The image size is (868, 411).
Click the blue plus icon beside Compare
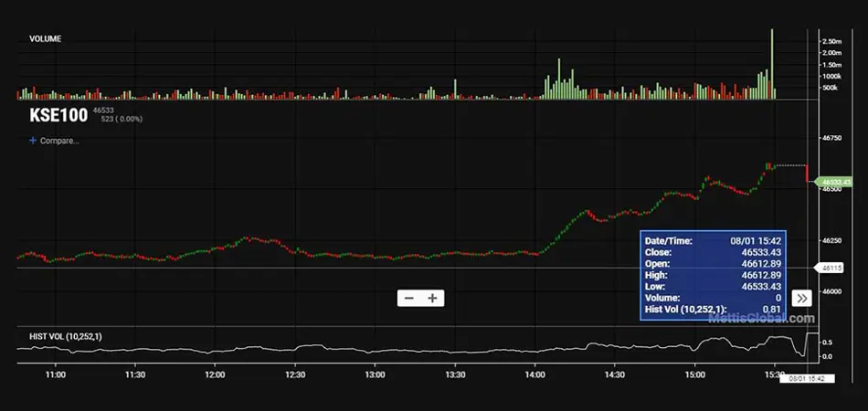(x=34, y=141)
